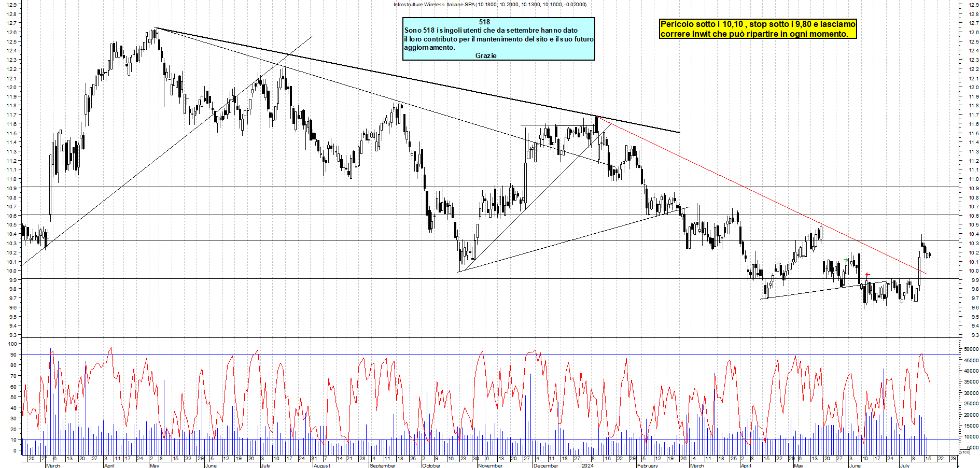
Task: Click the yellow note line 'correre Inwit che può ripartire'
Action: 754,34
